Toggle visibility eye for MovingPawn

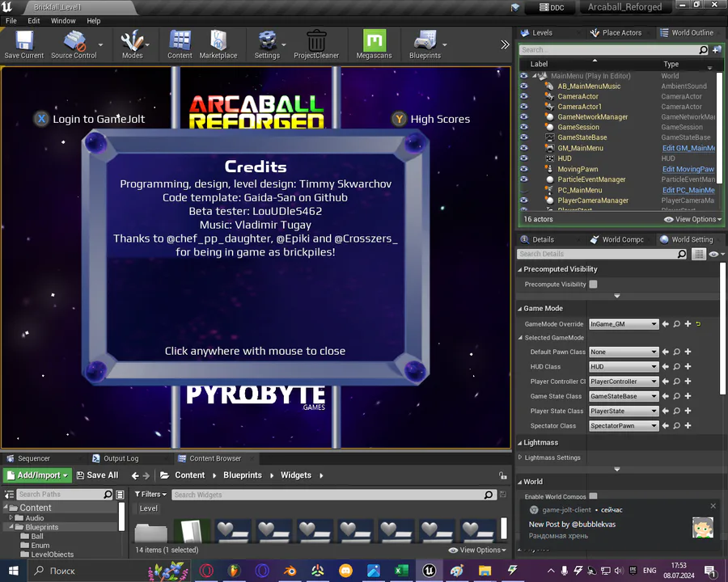[524, 169]
